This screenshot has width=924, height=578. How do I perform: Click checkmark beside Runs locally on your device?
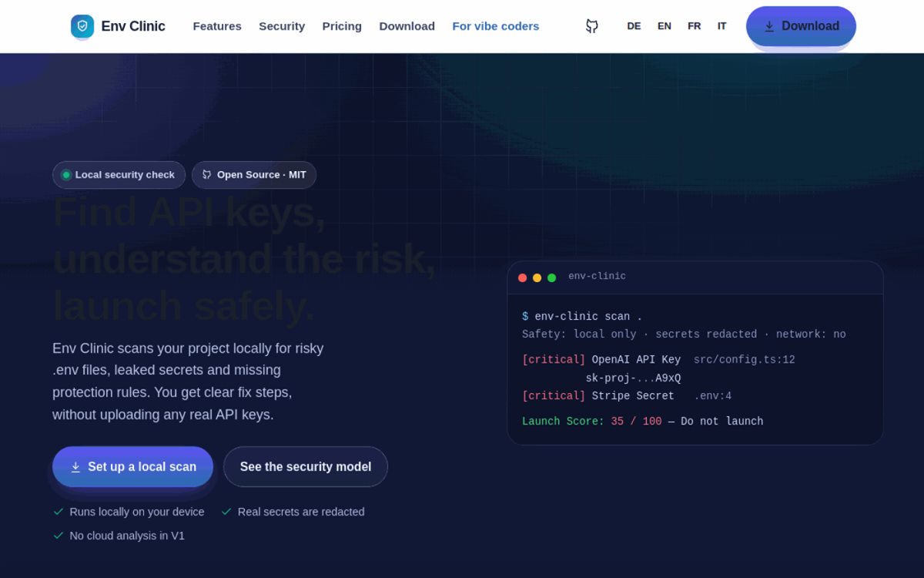[x=59, y=512]
